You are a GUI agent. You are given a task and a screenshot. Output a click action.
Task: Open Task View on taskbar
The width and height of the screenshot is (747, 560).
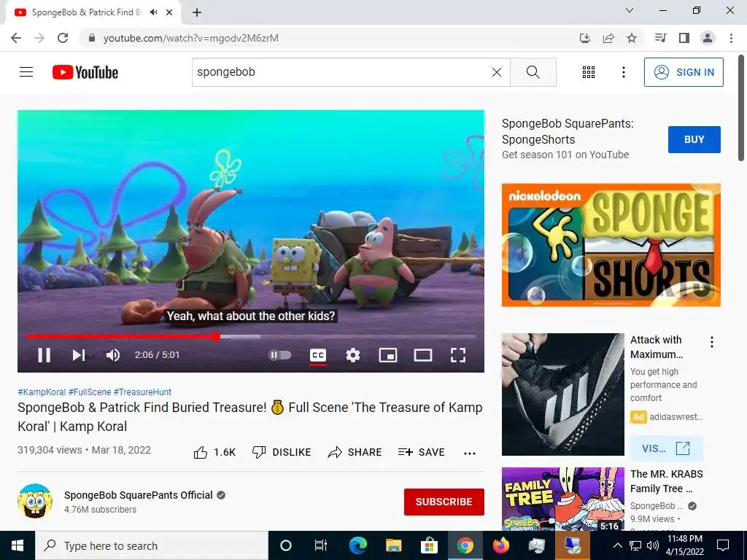321,545
